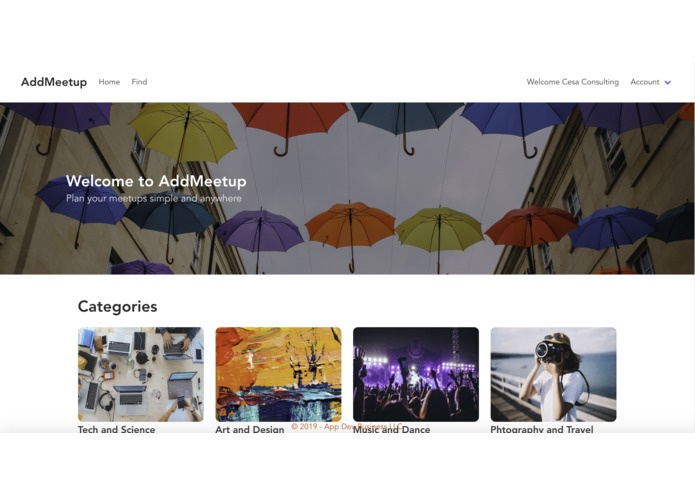
Task: Expand the Account dropdown menu
Action: pos(650,82)
